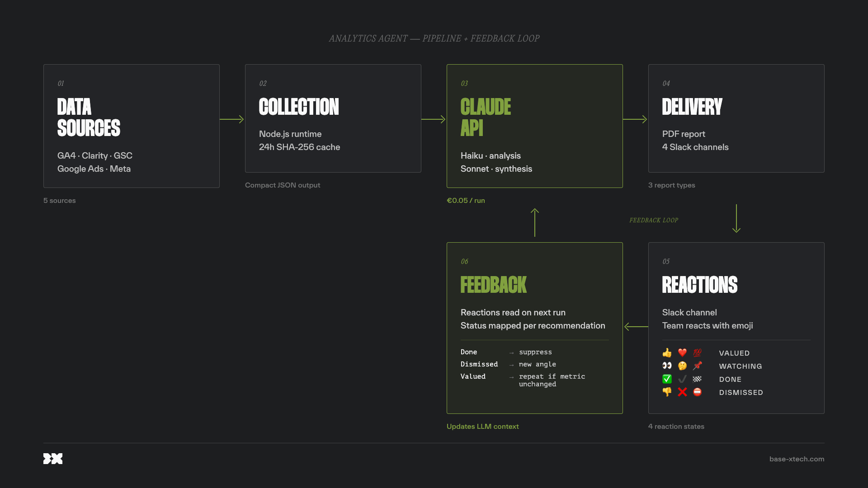Click the '4 reaction states' caption
Viewport: 868px width, 488px height.
[x=676, y=427]
